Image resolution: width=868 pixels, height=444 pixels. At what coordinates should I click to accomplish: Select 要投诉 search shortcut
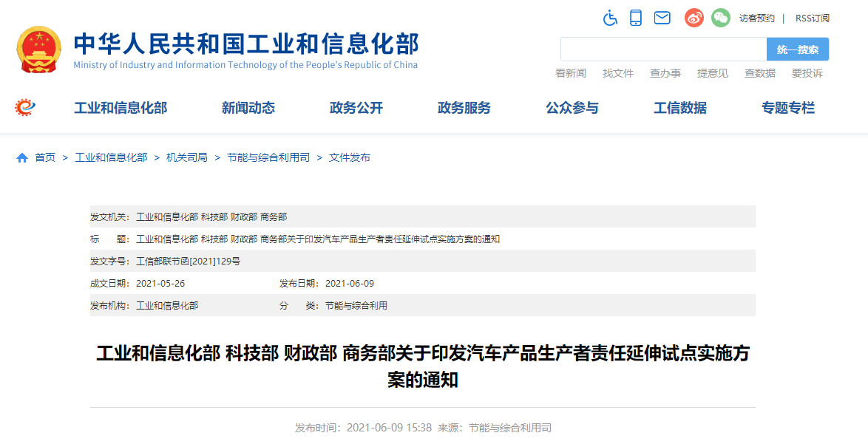click(x=807, y=73)
